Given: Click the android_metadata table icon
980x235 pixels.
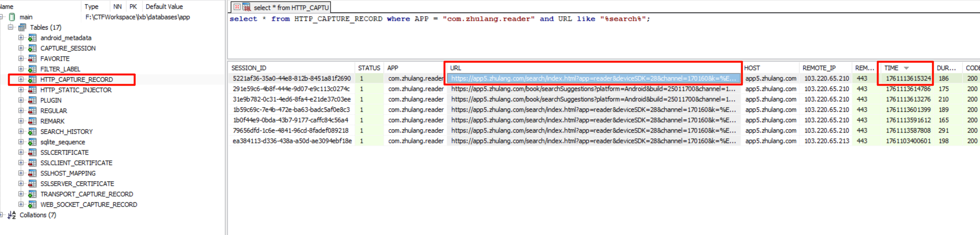Looking at the screenshot, I should click(x=32, y=38).
